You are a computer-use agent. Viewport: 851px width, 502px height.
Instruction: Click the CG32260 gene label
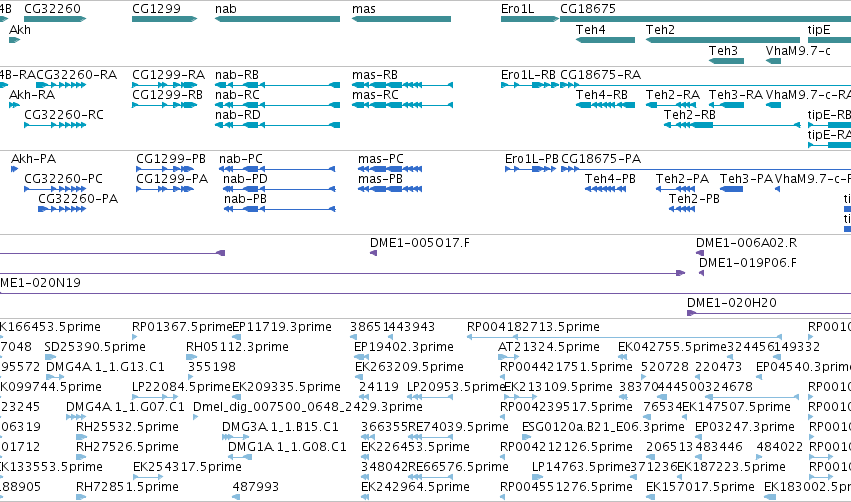pos(52,9)
